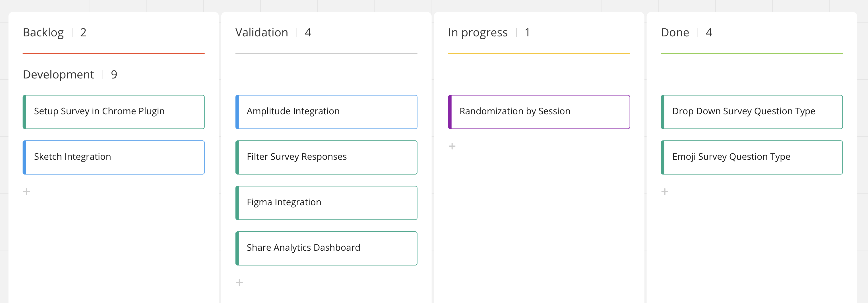Click the Backlog column title

tap(44, 33)
